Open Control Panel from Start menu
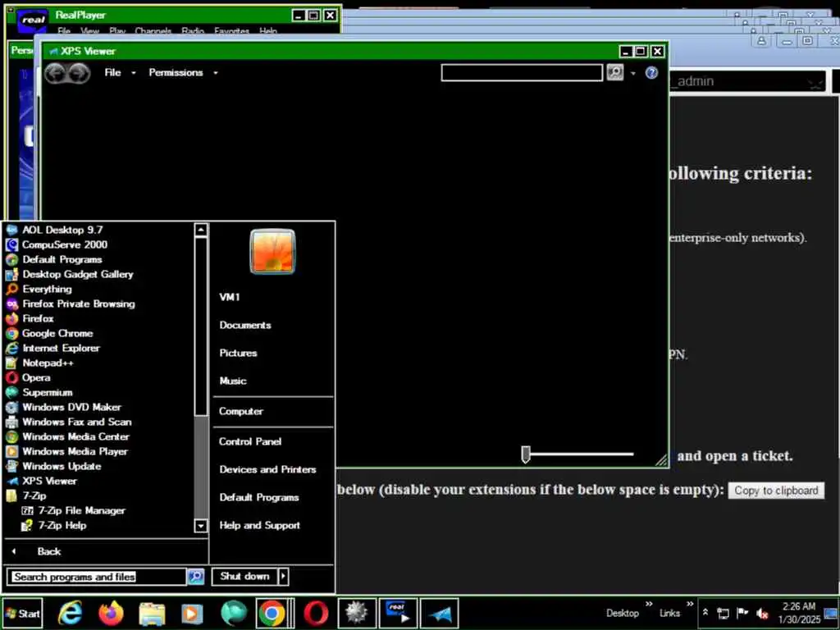Screen dimensions: 840x630 pyautogui.click(x=249, y=441)
